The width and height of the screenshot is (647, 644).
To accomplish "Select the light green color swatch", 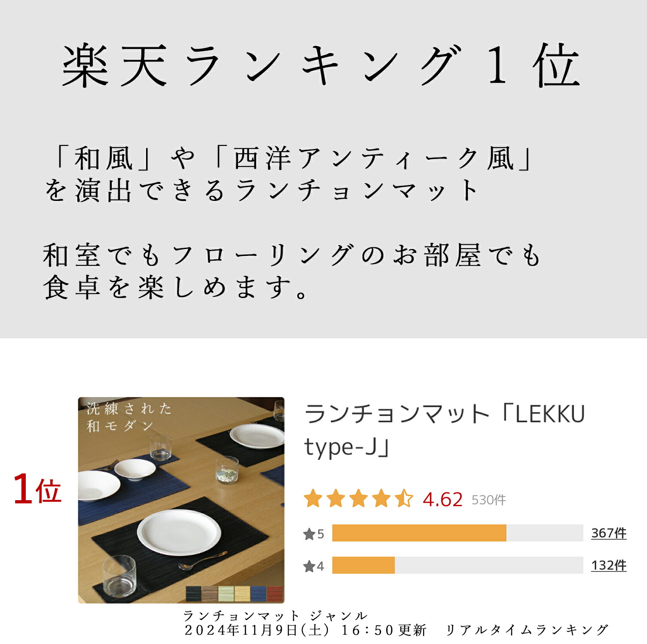I will 226,594.
